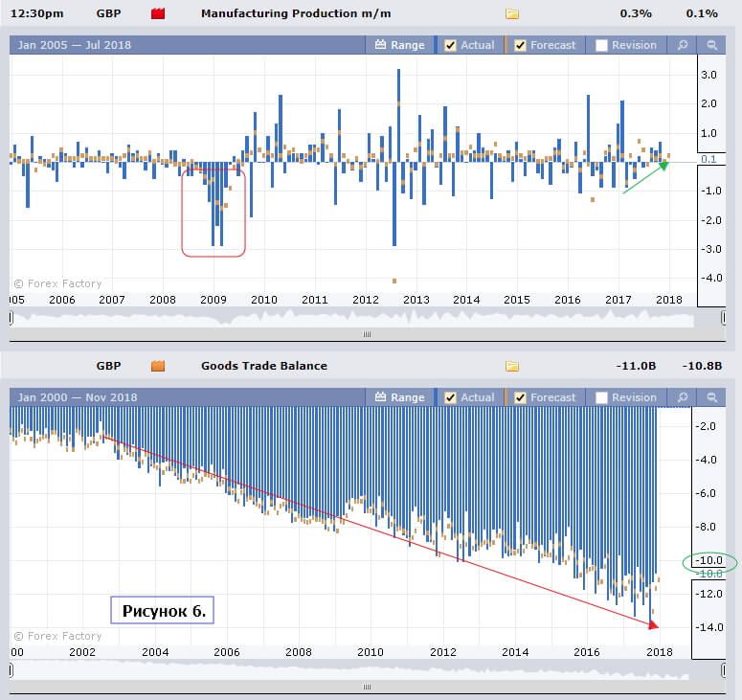Enable Revision checkbox on Goods Trade Balance chart
The height and width of the screenshot is (700, 742).
pyautogui.click(x=601, y=397)
